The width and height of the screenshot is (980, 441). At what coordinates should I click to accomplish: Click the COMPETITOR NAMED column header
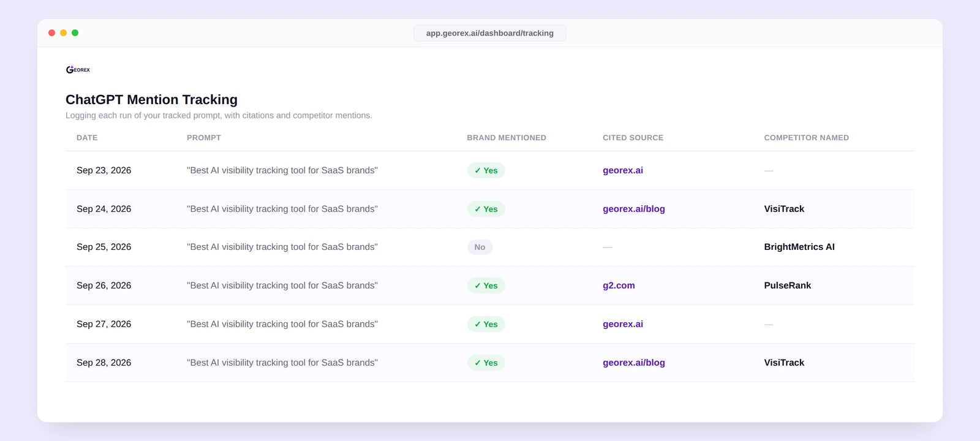point(807,138)
